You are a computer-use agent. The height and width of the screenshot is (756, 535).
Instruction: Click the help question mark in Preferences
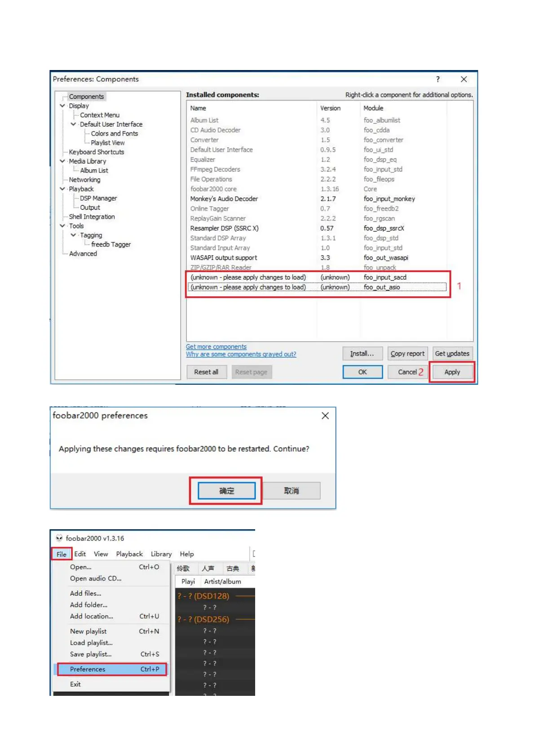(x=438, y=79)
